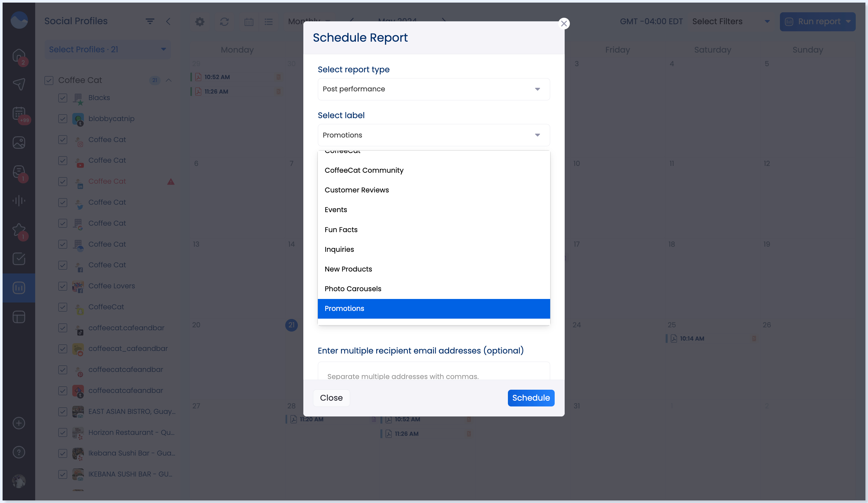Toggle the Horizon Restaurant checkbox
Screen dimensions: 868x503
coord(63,432)
